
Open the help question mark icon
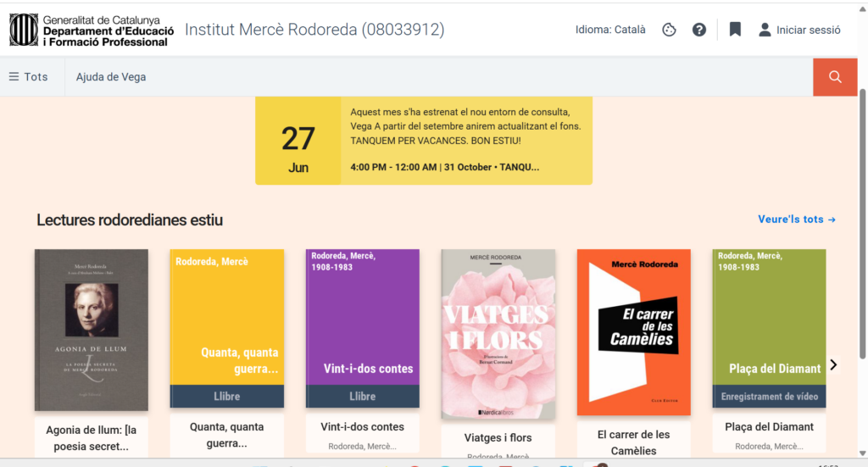click(699, 30)
